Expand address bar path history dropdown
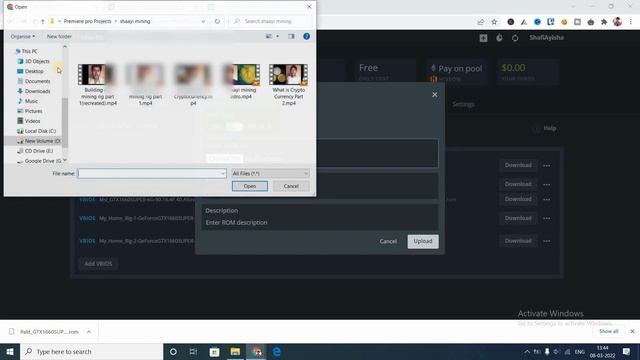640x360 pixels. 203,21
